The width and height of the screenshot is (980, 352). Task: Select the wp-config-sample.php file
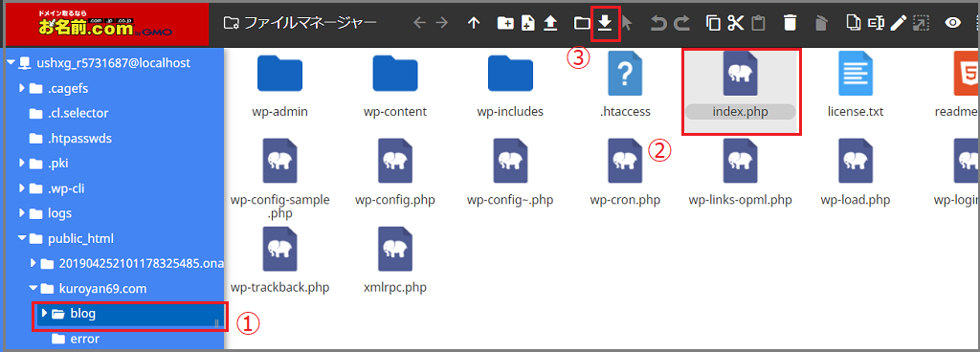(280, 180)
